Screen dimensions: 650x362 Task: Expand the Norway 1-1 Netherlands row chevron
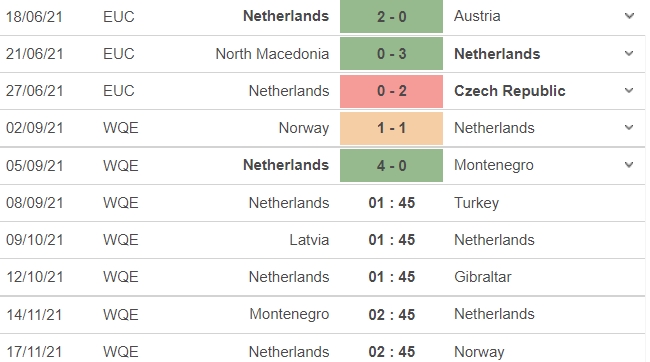point(629,127)
